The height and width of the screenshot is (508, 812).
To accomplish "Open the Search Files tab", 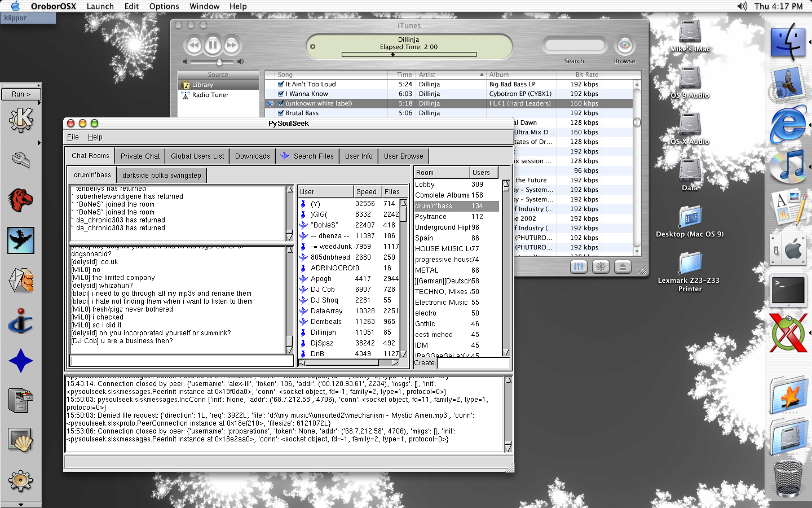I will pos(307,156).
